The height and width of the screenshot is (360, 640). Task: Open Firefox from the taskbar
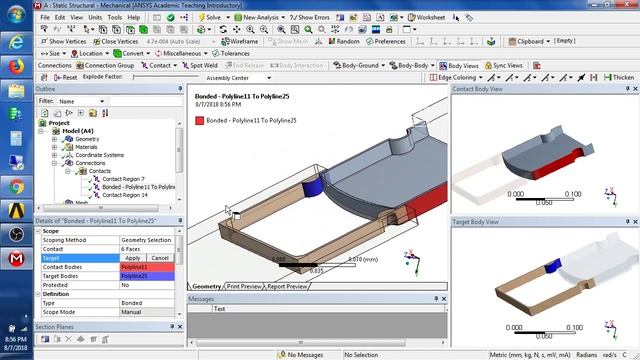coord(16,67)
